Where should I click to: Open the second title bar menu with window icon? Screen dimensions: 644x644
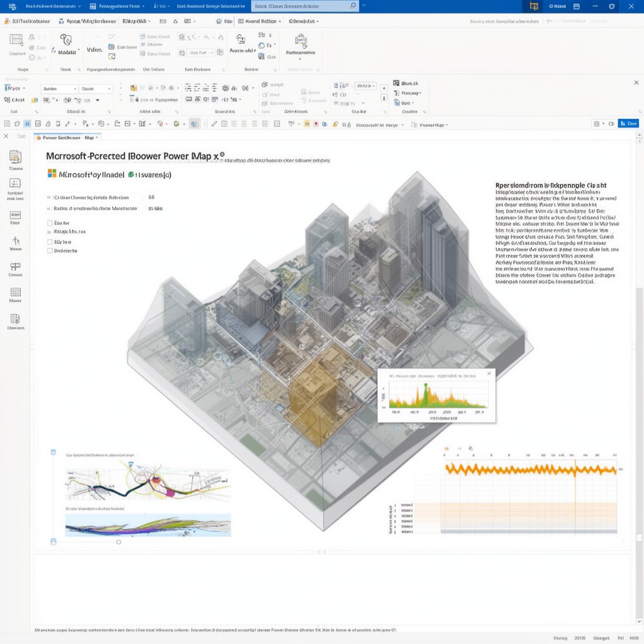(x=118, y=6)
